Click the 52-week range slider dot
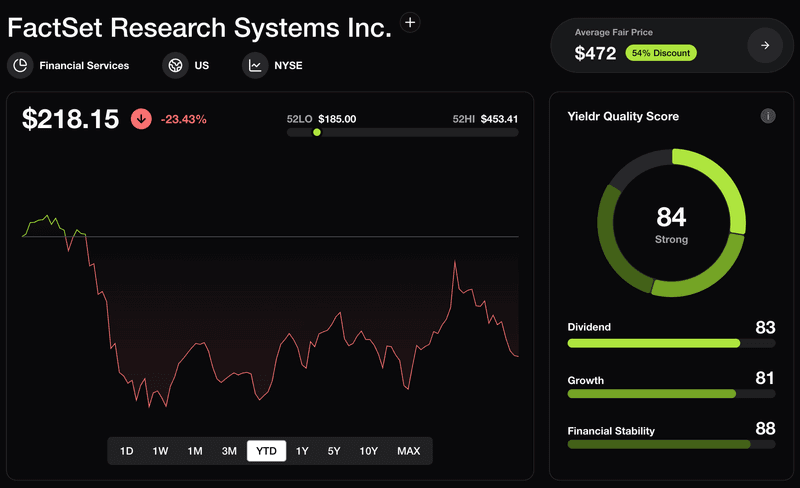This screenshot has height=488, width=800. pyautogui.click(x=317, y=132)
